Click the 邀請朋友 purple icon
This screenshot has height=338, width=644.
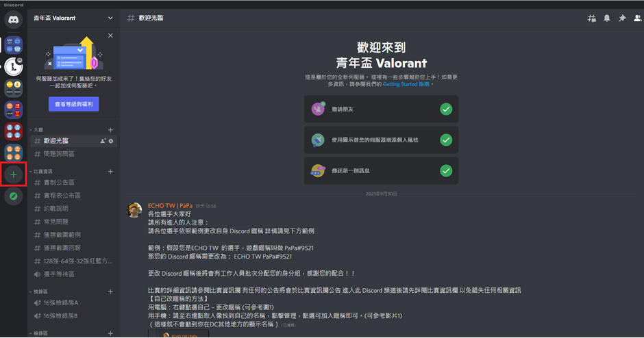coord(318,109)
